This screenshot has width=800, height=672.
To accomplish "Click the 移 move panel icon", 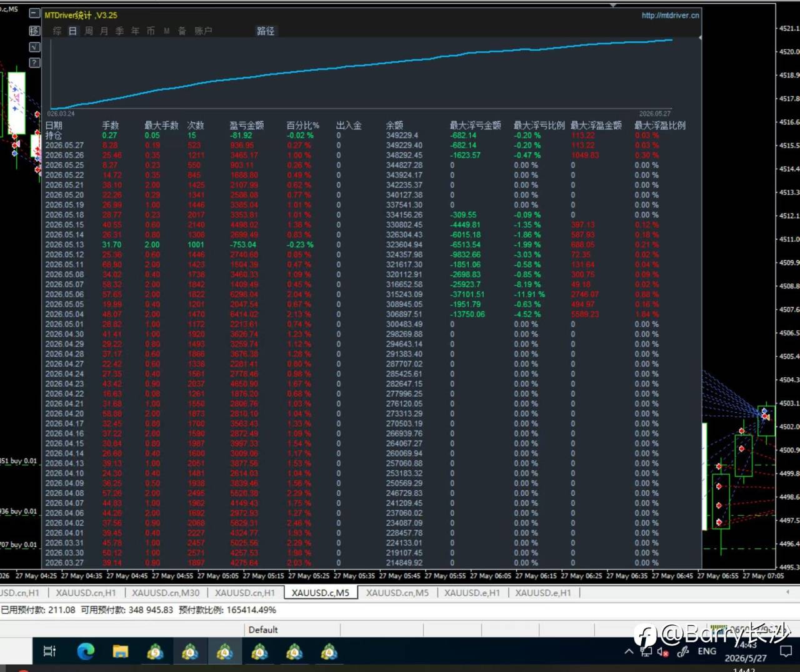I will pos(35,31).
